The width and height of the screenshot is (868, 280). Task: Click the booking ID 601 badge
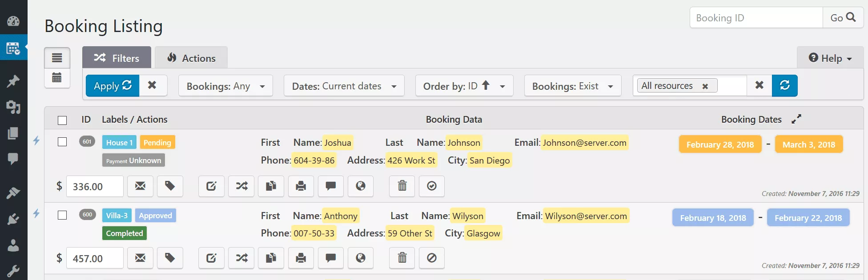point(87,141)
